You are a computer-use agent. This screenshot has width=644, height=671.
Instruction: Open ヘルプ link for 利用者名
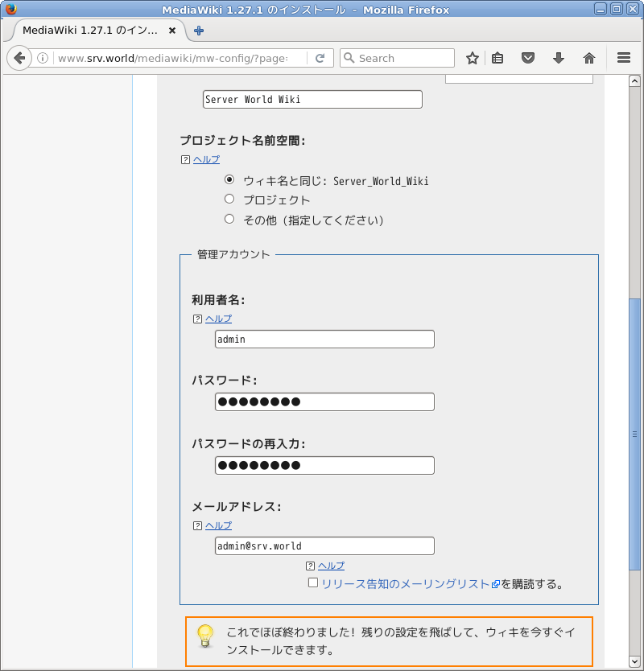[x=218, y=319]
